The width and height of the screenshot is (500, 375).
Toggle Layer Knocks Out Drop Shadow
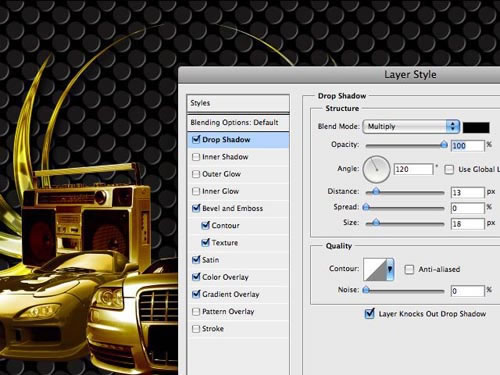click(x=369, y=314)
